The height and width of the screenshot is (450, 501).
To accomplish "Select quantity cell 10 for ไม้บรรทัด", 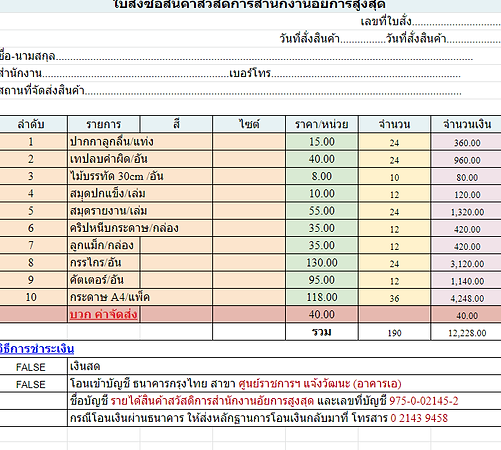I will click(x=394, y=176).
